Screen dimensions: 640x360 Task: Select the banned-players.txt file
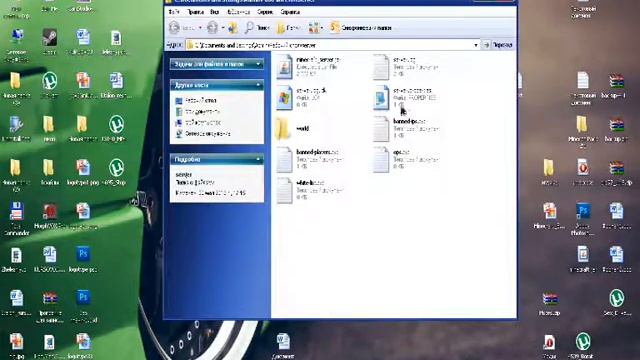pyautogui.click(x=284, y=159)
